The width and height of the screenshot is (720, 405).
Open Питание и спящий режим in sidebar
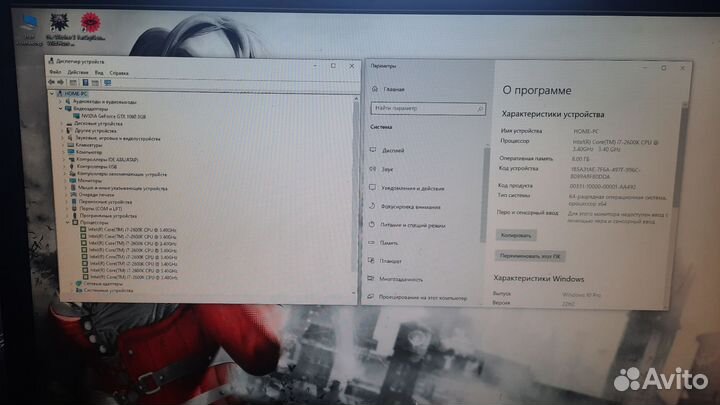[x=407, y=225]
